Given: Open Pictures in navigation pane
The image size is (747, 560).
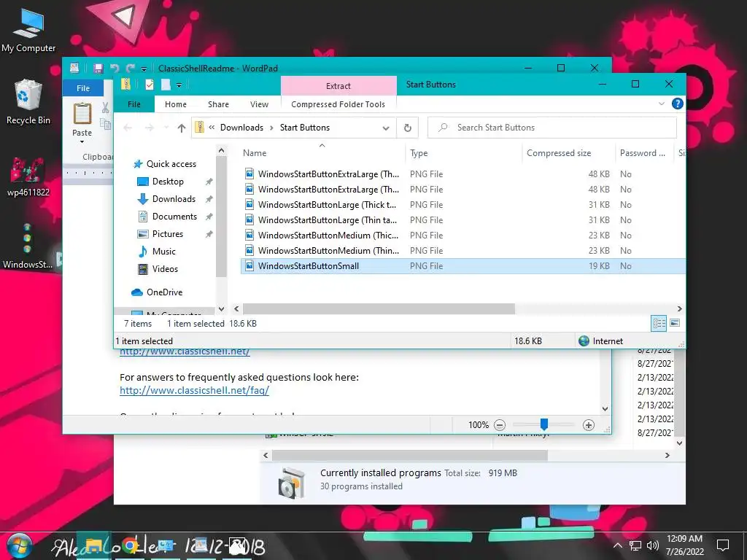Looking at the screenshot, I should click(x=160, y=234).
